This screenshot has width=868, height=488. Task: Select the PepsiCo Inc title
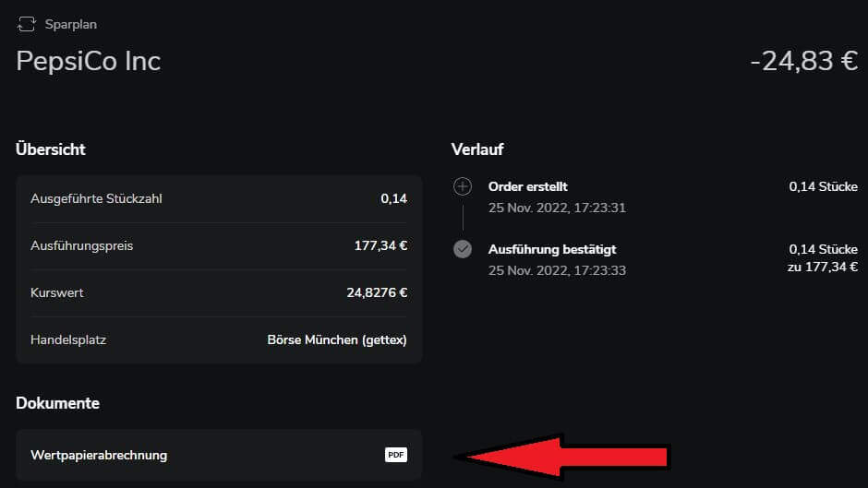pos(89,61)
